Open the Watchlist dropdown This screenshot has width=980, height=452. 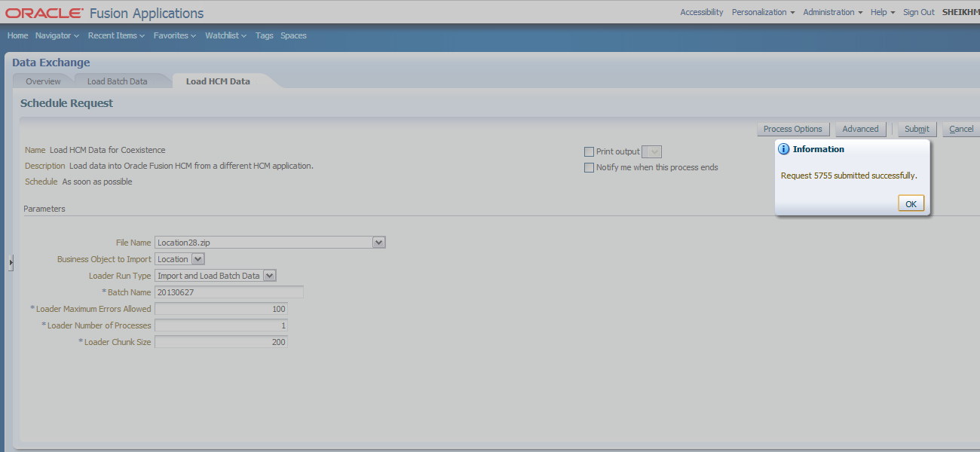coord(225,35)
